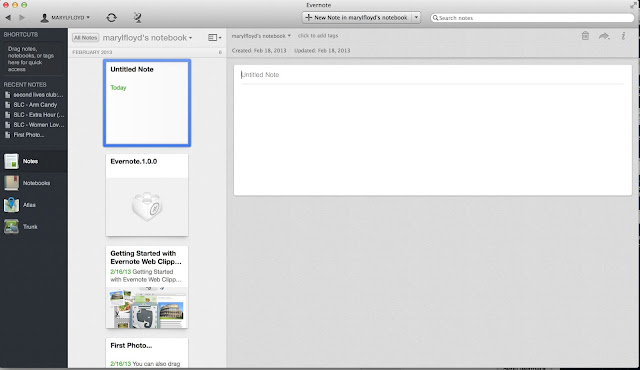Open the New Note dropdown arrow

click(x=416, y=18)
